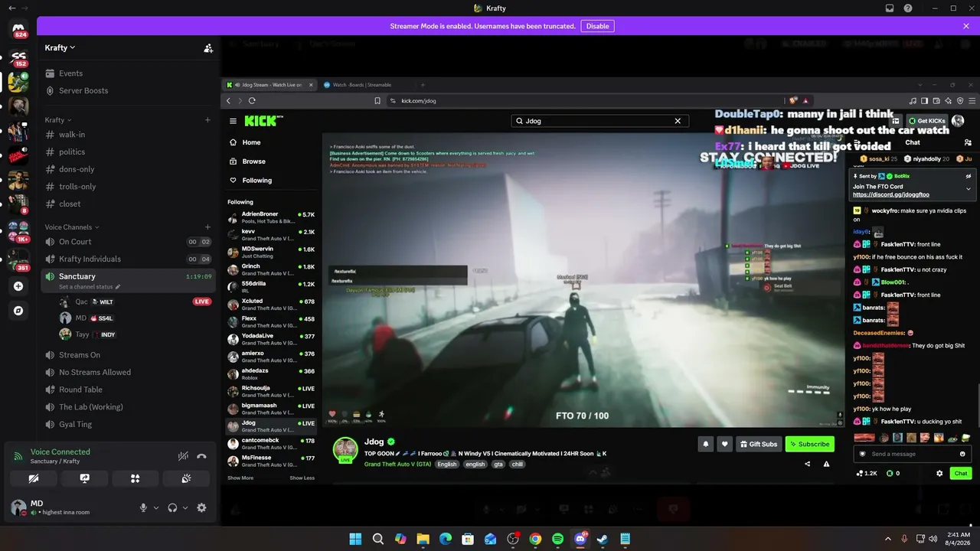Viewport: 980px width, 551px height.
Task: Open the soundboard in voice panel
Action: coord(185,478)
